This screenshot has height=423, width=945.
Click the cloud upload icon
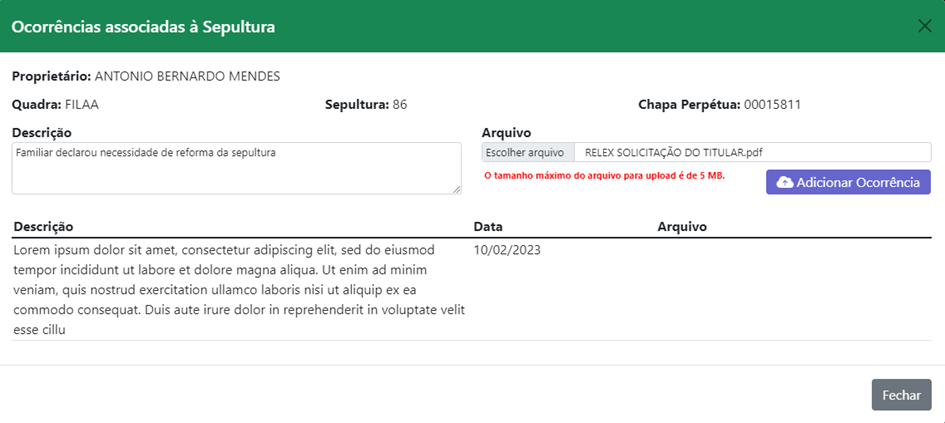click(785, 183)
